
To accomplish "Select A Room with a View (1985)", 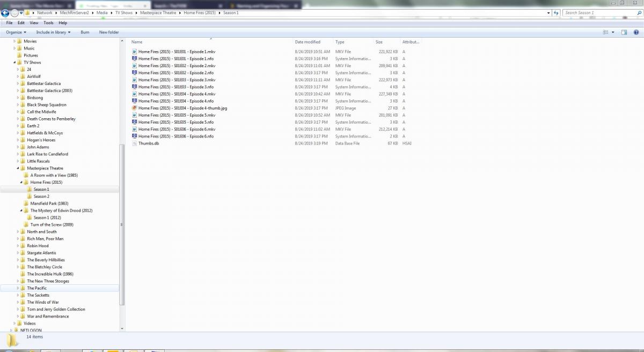I will click(x=54, y=175).
